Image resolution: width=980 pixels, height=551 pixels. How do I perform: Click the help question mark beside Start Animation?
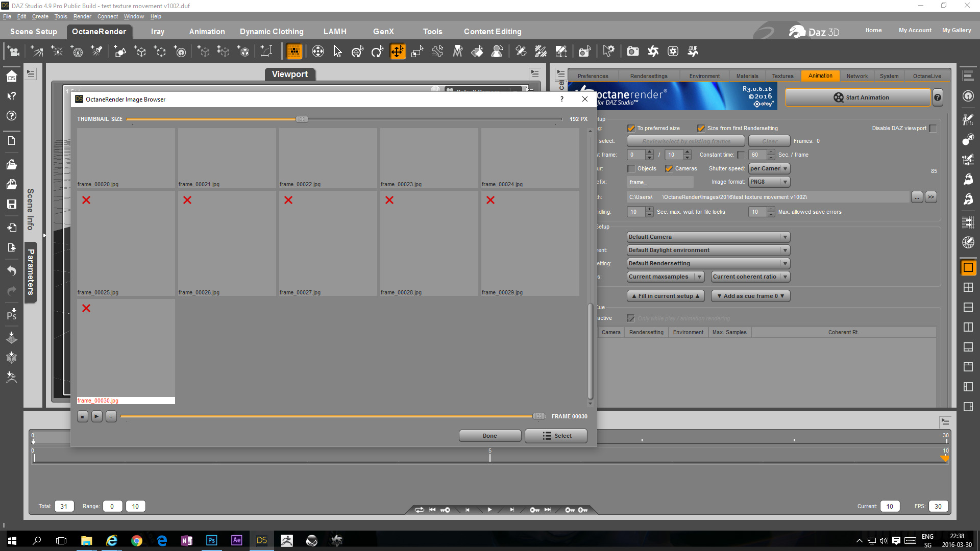click(938, 97)
